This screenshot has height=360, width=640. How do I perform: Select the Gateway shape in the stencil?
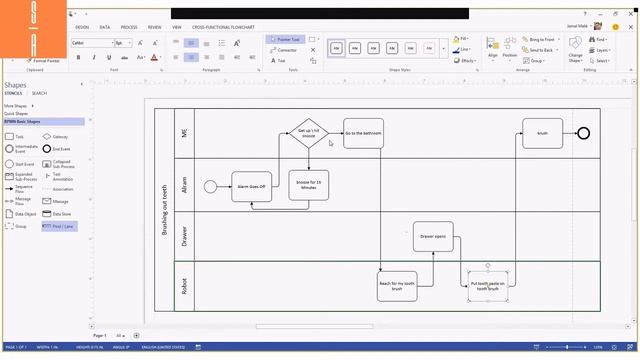(55, 137)
